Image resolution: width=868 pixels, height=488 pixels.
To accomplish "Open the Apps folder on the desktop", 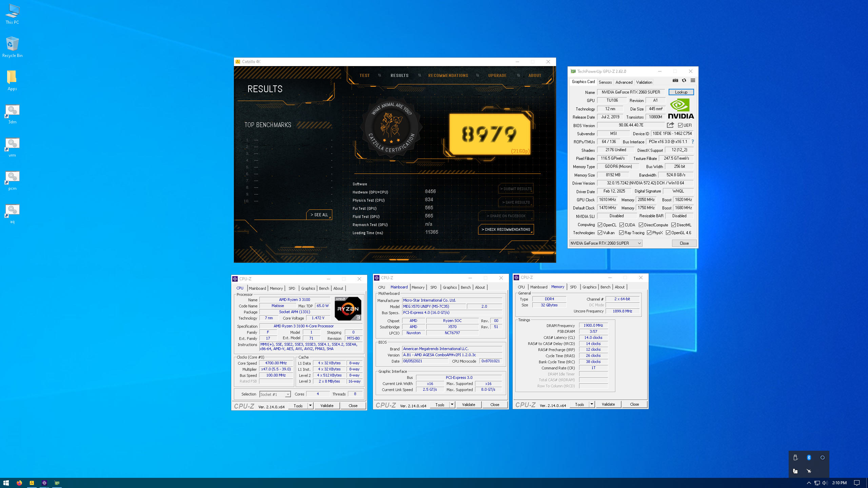I will click(x=12, y=81).
